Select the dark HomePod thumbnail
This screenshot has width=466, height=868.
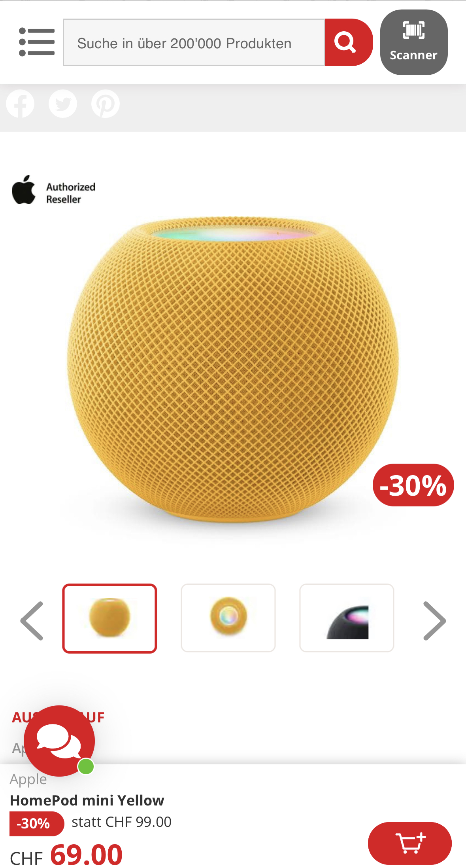347,618
